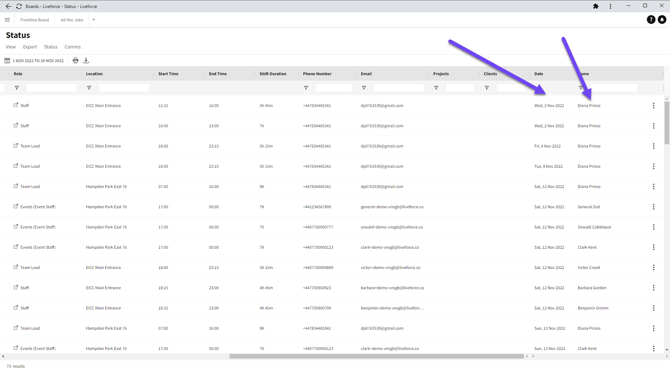Viewport: 670px width, 372px height.
Task: Click the 73 results count
Action: pyautogui.click(x=16, y=366)
